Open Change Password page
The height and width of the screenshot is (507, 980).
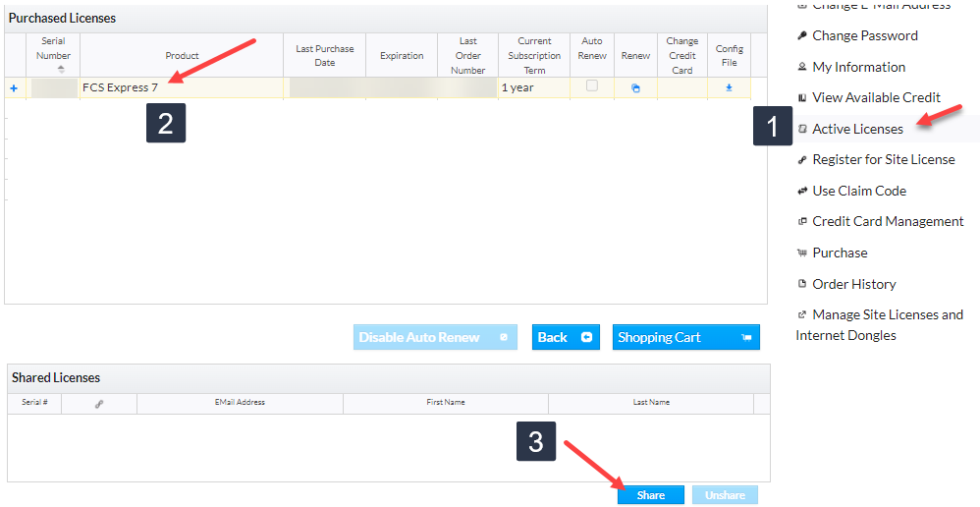point(864,35)
